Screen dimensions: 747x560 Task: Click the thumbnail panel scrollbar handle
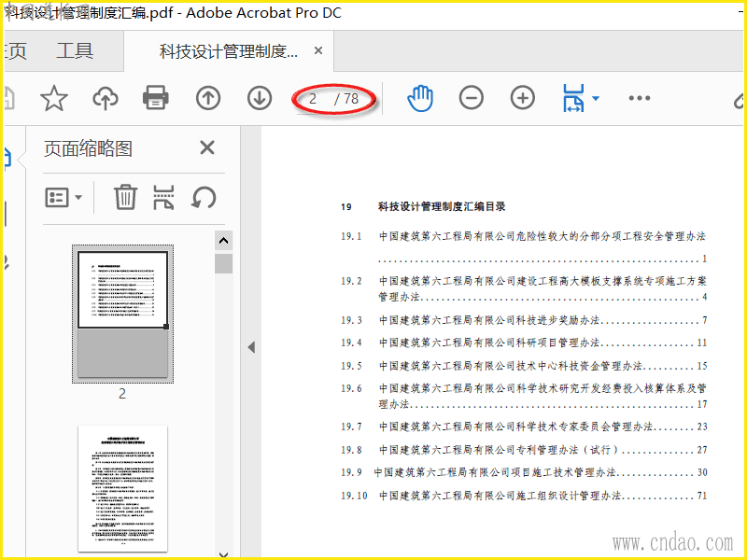(x=223, y=263)
